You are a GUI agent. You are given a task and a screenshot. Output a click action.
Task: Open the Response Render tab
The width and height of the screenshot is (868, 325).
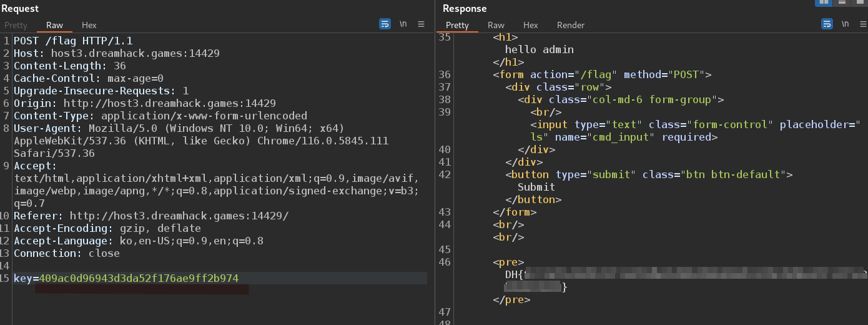[571, 25]
